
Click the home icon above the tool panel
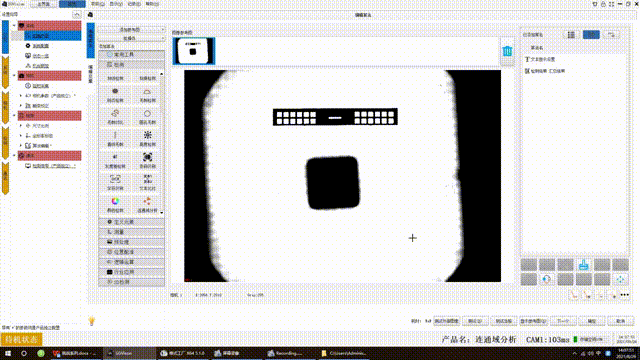(x=90, y=15)
